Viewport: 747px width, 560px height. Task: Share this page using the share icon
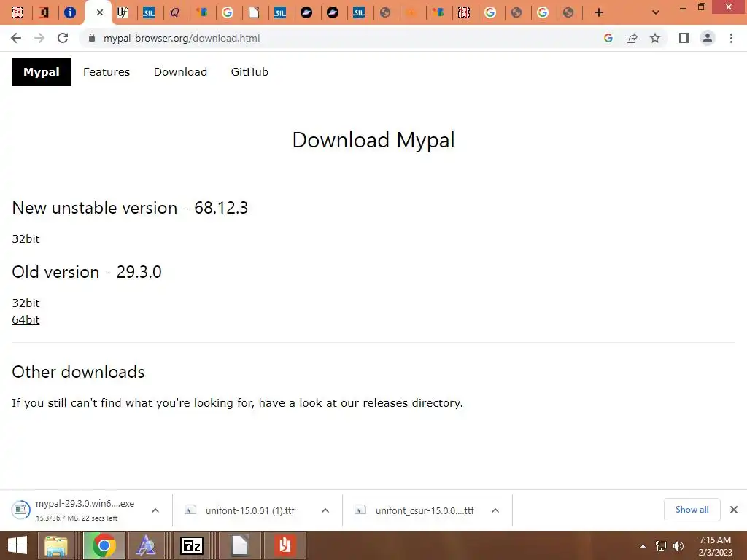point(632,38)
